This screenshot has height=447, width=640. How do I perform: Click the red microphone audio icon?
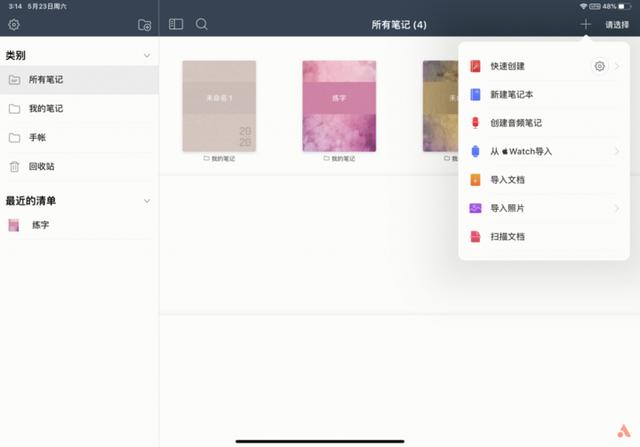tap(475, 123)
